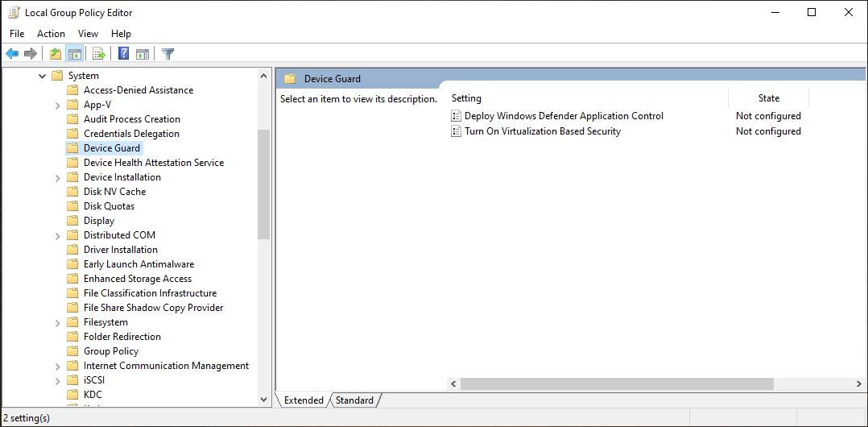Viewport: 868px width, 427px height.
Task: Click Not configured state of Virtualization Based Security
Action: click(x=768, y=131)
